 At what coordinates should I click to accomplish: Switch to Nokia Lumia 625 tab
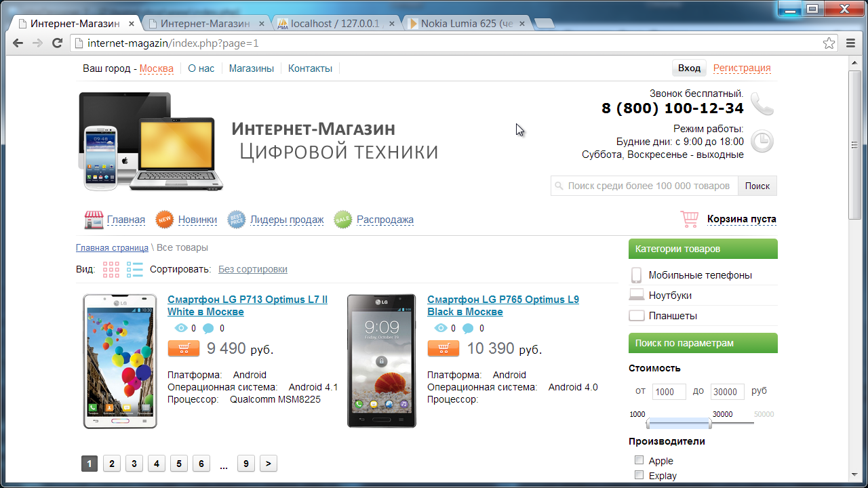[467, 23]
